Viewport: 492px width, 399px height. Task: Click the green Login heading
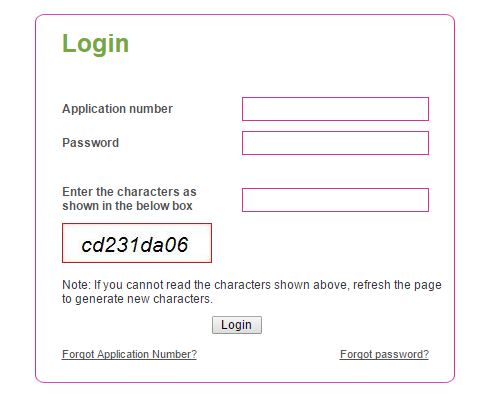coord(95,44)
